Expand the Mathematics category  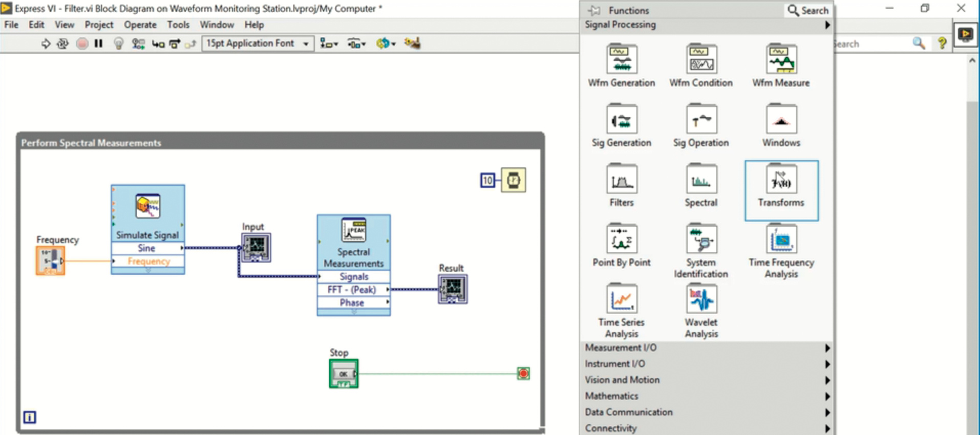click(707, 396)
